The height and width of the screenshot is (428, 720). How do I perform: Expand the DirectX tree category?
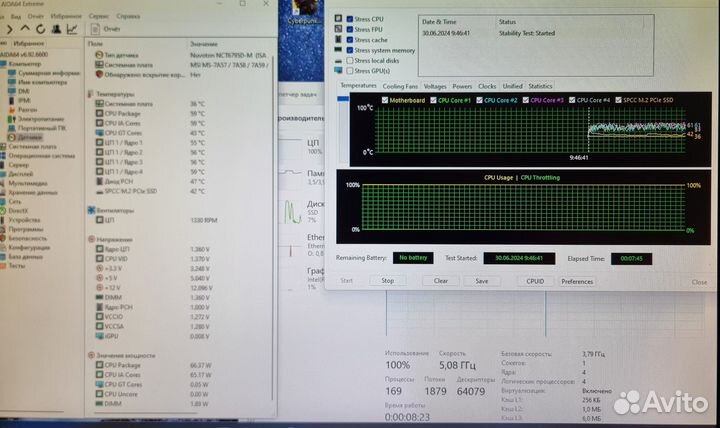coord(18,211)
